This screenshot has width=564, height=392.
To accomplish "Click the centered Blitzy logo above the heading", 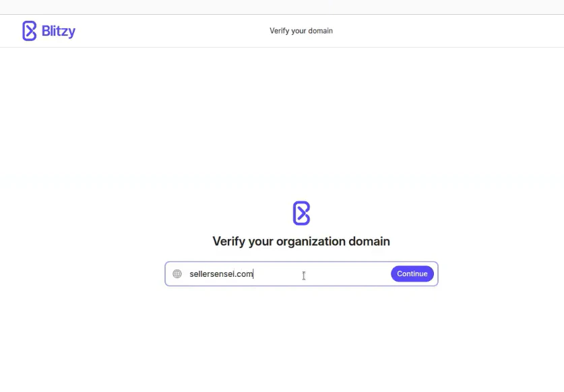I will click(301, 214).
